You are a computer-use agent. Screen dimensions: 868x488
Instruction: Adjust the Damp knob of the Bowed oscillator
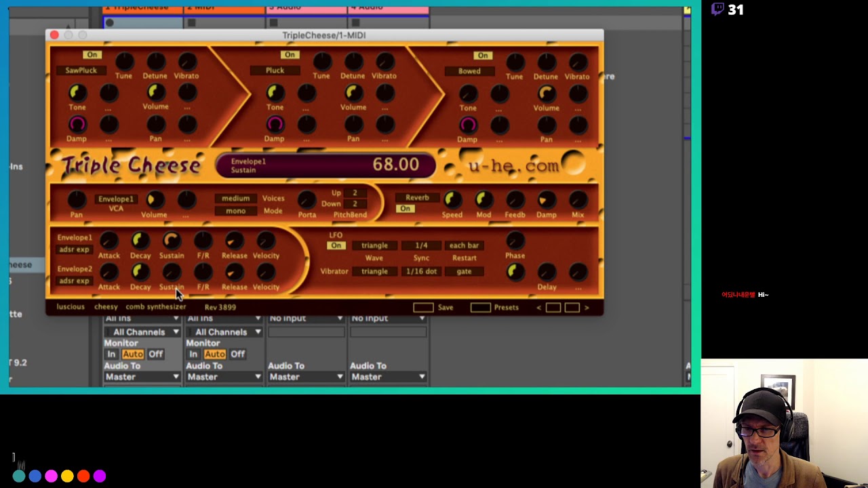(468, 125)
